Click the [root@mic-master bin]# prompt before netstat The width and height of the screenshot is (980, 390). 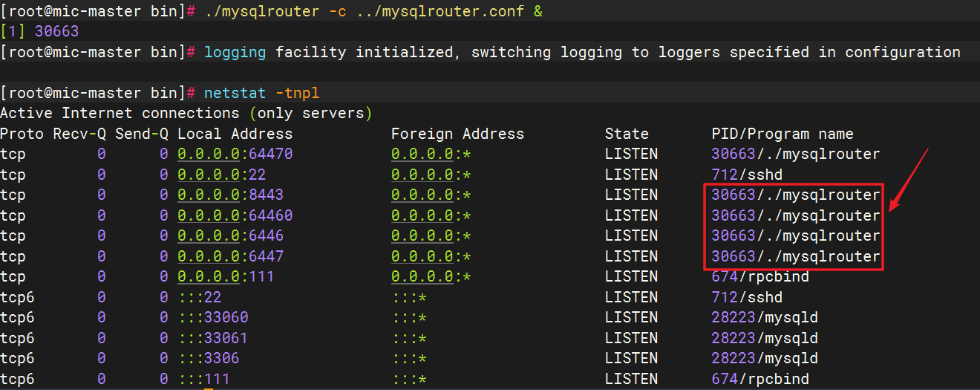pyautogui.click(x=97, y=93)
